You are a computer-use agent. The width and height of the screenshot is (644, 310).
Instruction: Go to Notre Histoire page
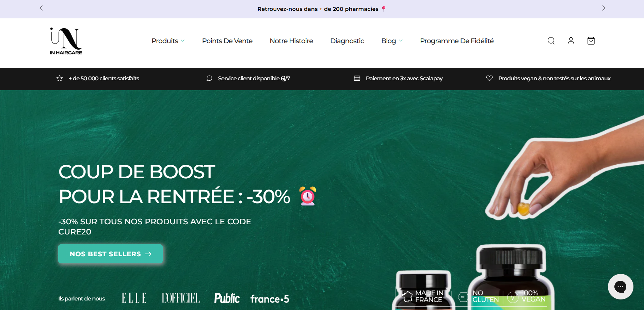291,41
